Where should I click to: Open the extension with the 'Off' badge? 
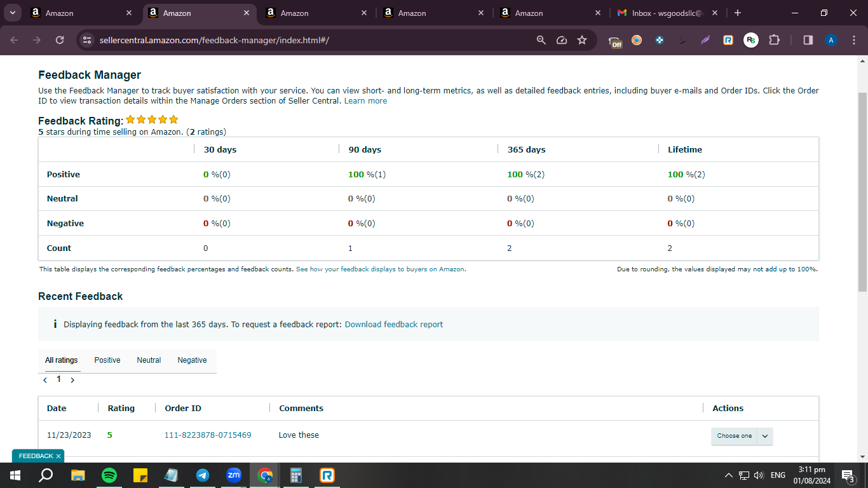click(615, 41)
